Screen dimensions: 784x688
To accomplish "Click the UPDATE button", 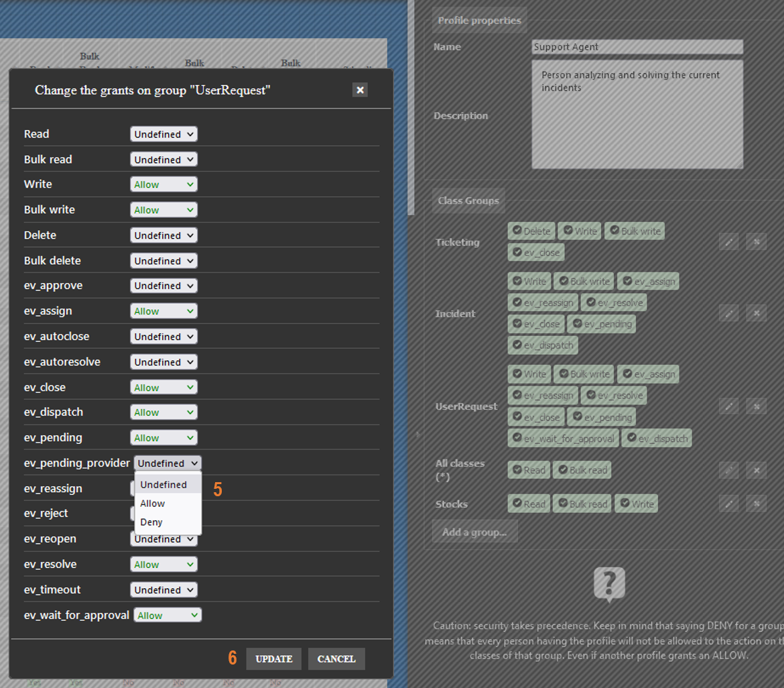I will [273, 659].
